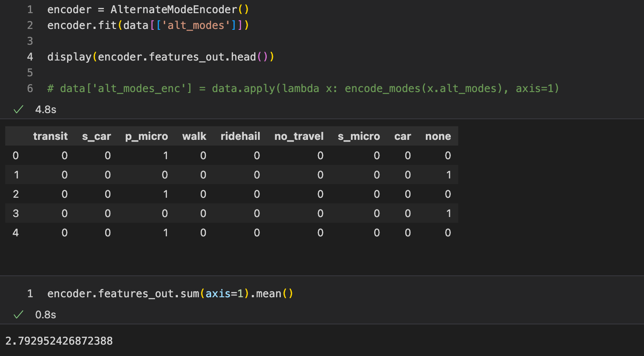Click the no_travel column header
This screenshot has width=644, height=356.
[x=299, y=136]
